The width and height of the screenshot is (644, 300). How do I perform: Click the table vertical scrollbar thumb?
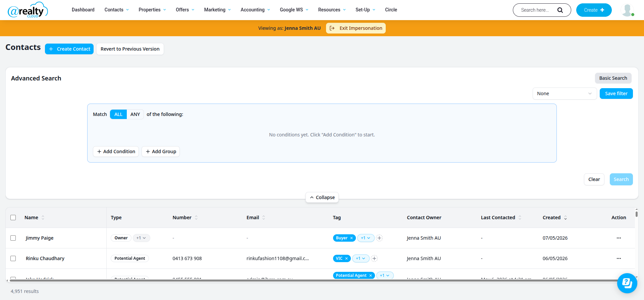636,214
